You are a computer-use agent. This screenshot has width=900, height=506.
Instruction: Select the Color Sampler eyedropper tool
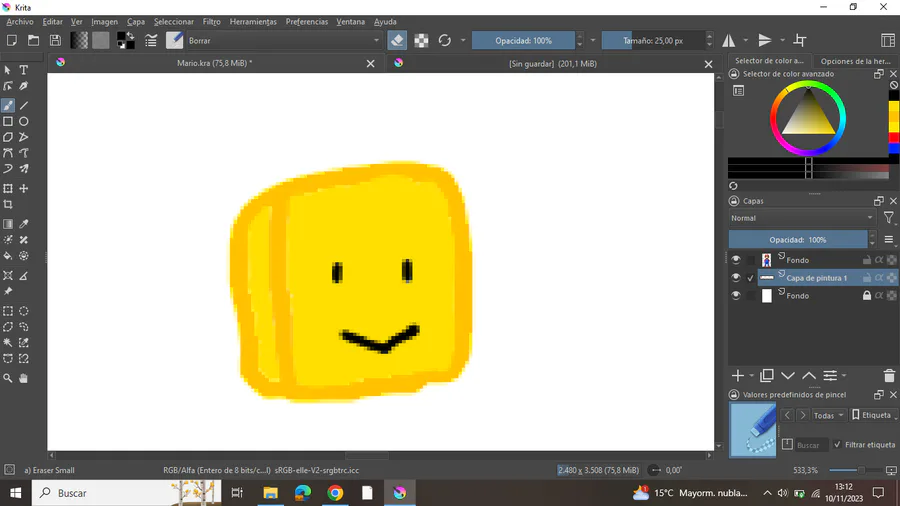click(x=24, y=224)
